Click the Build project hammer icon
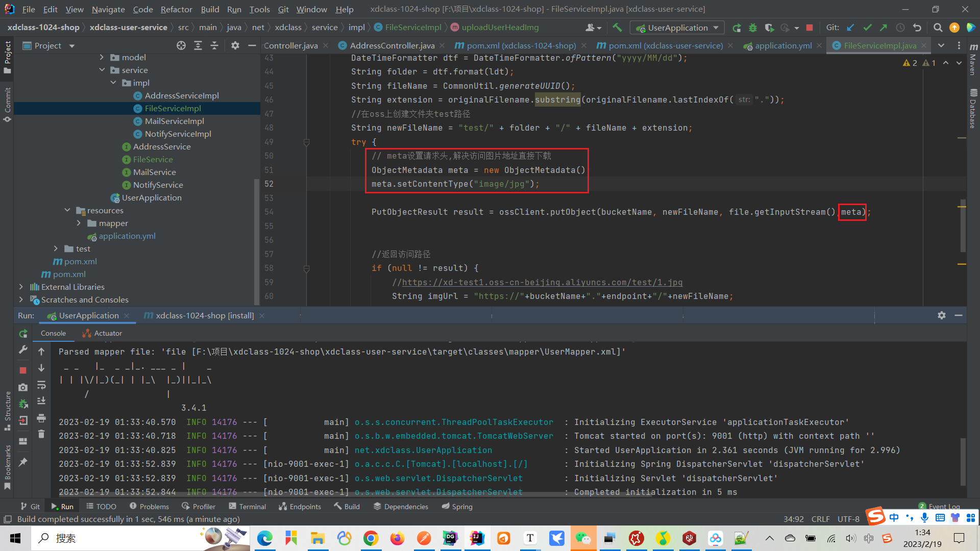Viewport: 980px width, 551px height. tap(617, 28)
